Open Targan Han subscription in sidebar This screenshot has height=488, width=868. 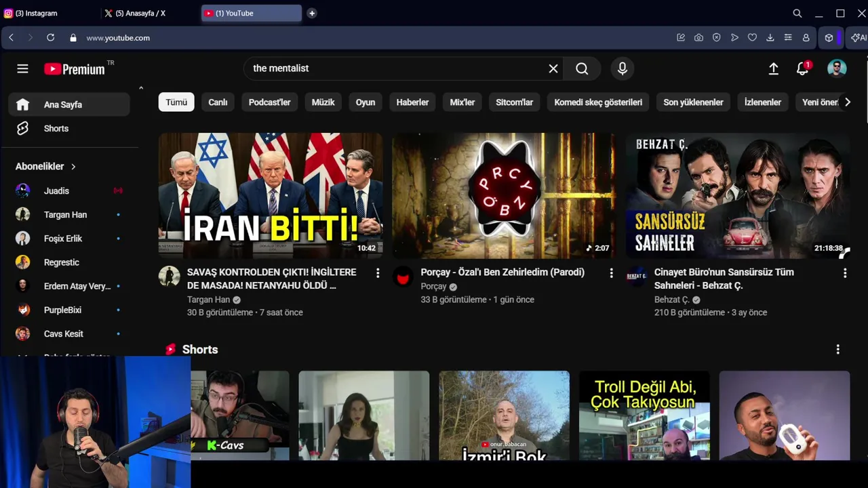(x=69, y=214)
